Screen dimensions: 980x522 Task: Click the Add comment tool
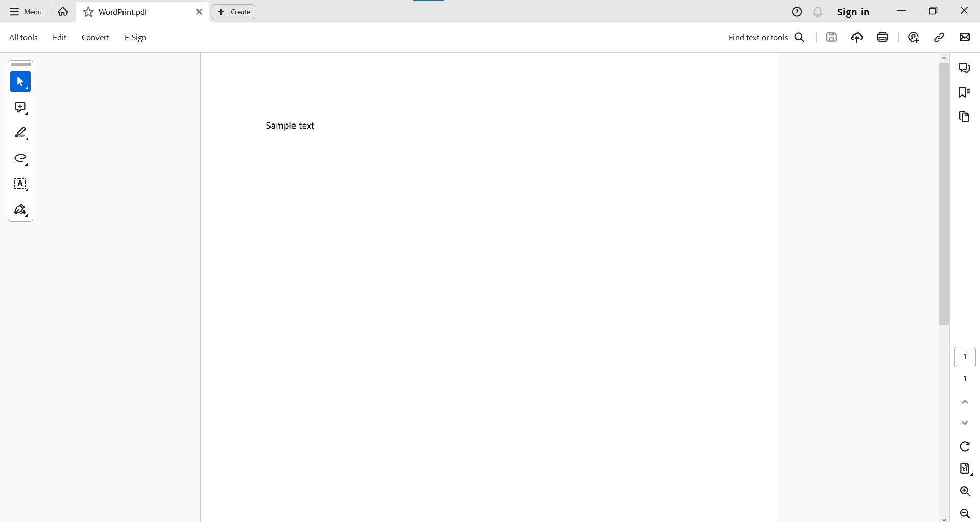(20, 108)
